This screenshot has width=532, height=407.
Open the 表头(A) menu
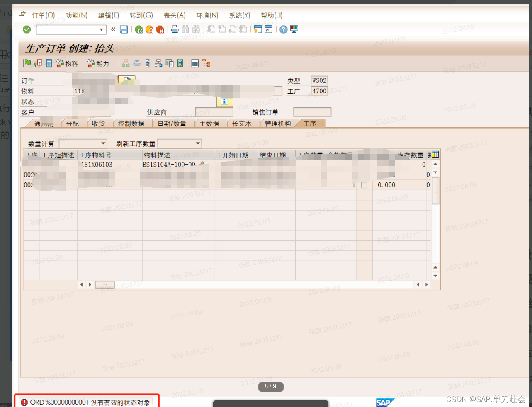(175, 15)
